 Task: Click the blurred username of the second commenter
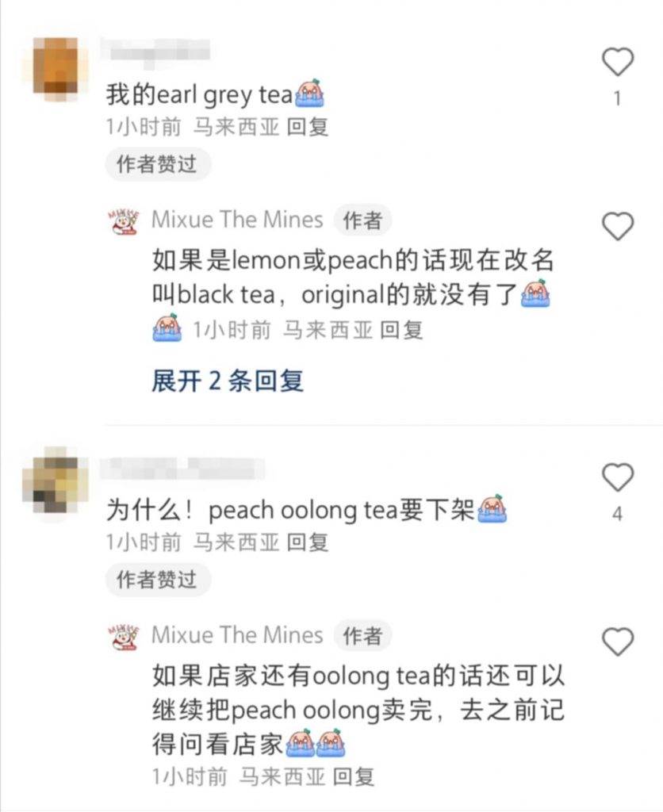182,468
